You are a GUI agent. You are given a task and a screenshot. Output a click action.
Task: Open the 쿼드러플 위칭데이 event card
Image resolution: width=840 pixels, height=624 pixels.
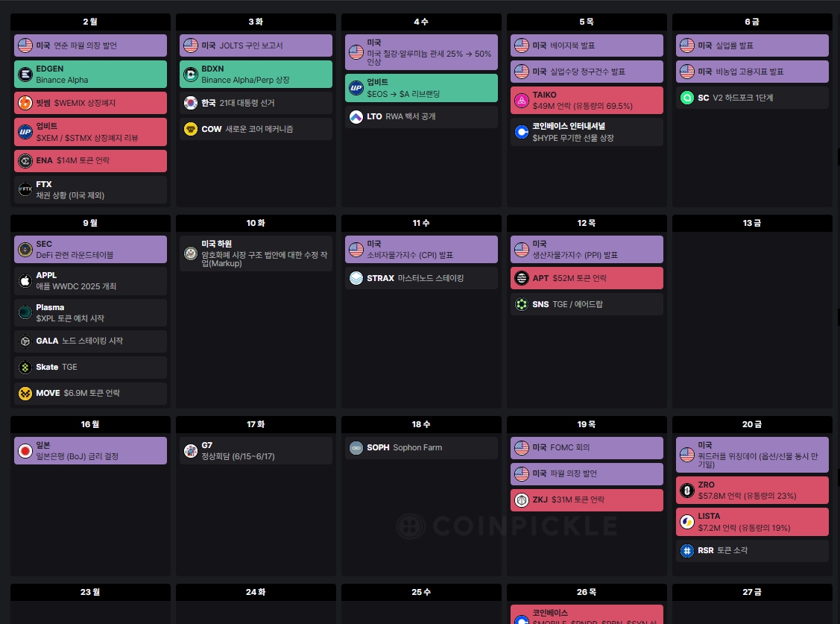752,455
